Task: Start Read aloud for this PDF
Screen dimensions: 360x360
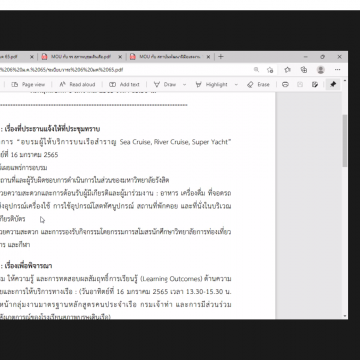Action: [x=77, y=85]
